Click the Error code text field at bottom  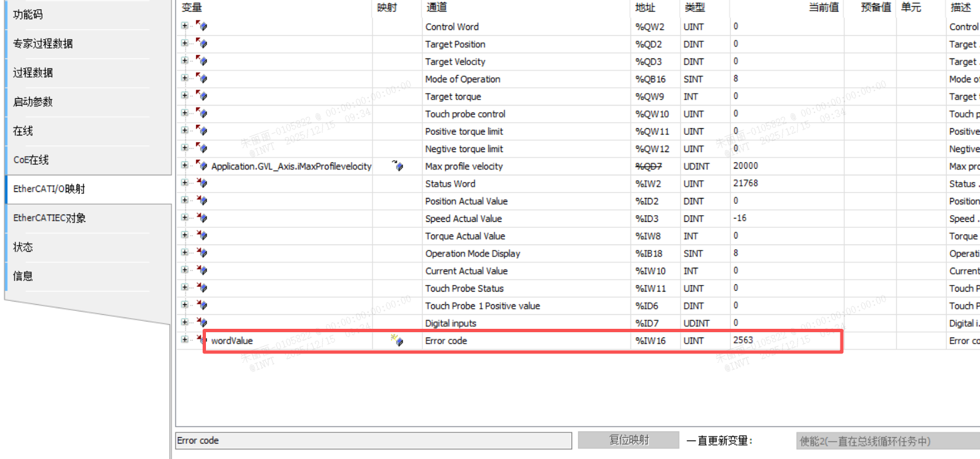tap(373, 440)
